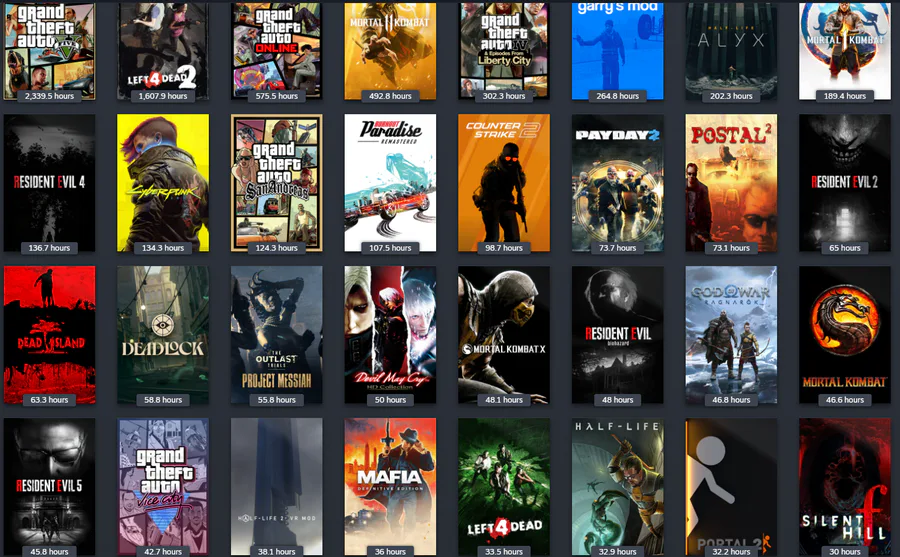
Task: Select the Deadlock game cover
Action: click(x=163, y=335)
